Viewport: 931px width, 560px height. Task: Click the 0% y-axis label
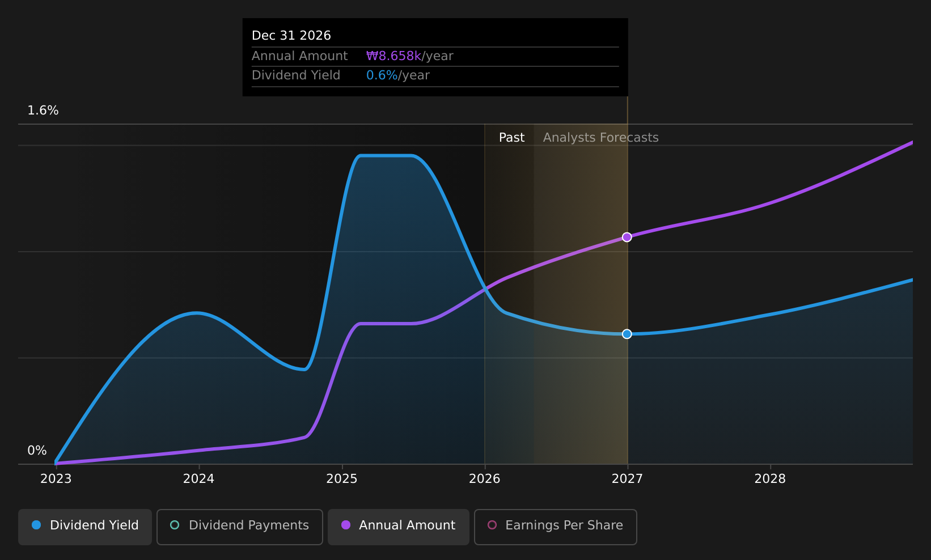point(37,451)
